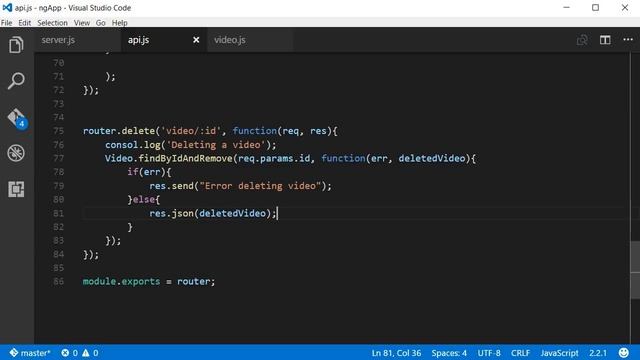Click the '}else{' text on line 80
Image resolution: width=640 pixels, height=360 pixels.
144,200
